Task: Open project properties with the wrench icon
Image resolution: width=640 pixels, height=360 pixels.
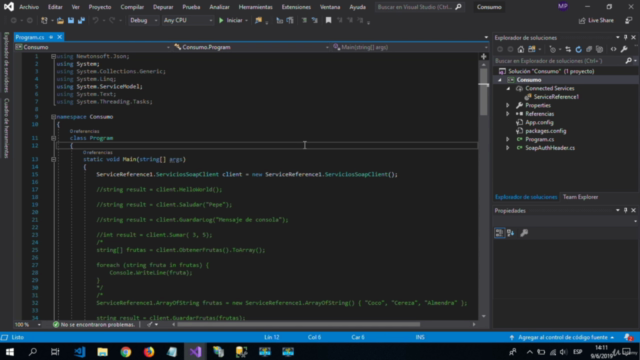Action: [624, 49]
